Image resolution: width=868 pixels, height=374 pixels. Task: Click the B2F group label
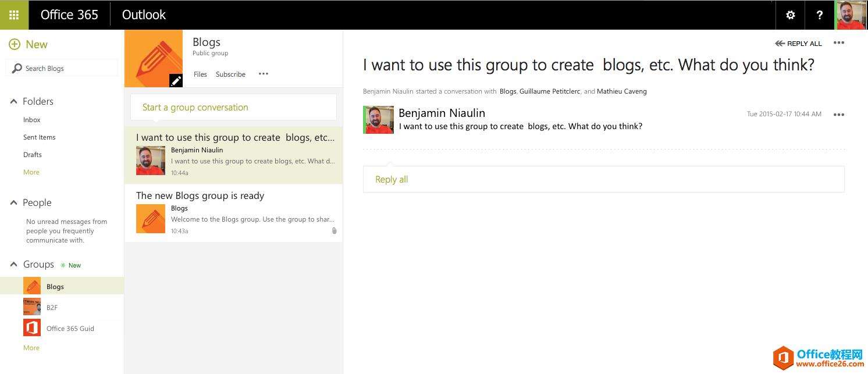52,308
